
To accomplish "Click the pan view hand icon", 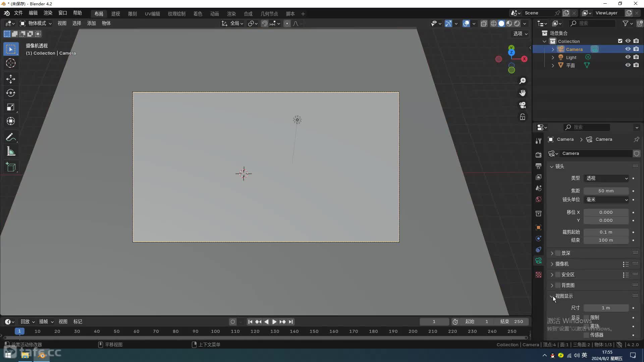I will pos(523,93).
